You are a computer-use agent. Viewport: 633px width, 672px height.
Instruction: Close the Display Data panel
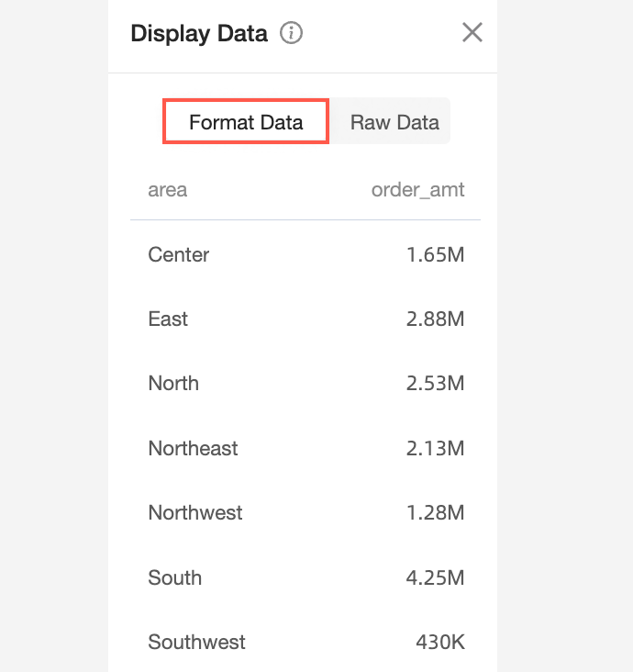472,33
